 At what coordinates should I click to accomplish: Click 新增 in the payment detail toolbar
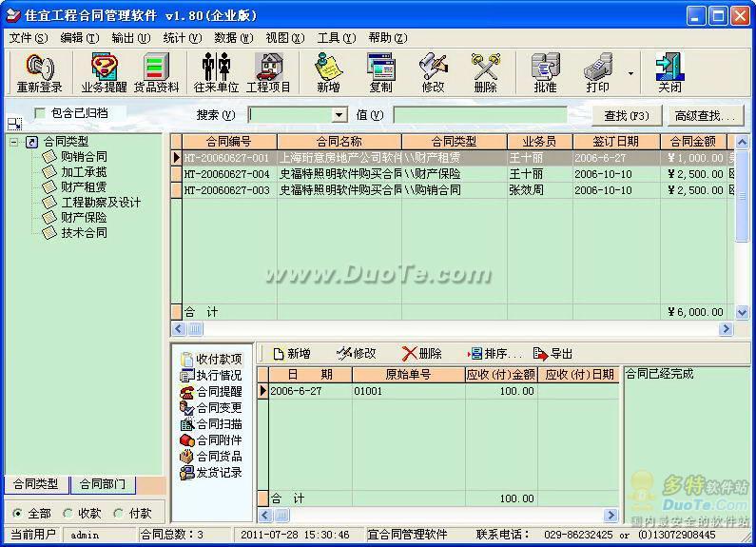[292, 354]
